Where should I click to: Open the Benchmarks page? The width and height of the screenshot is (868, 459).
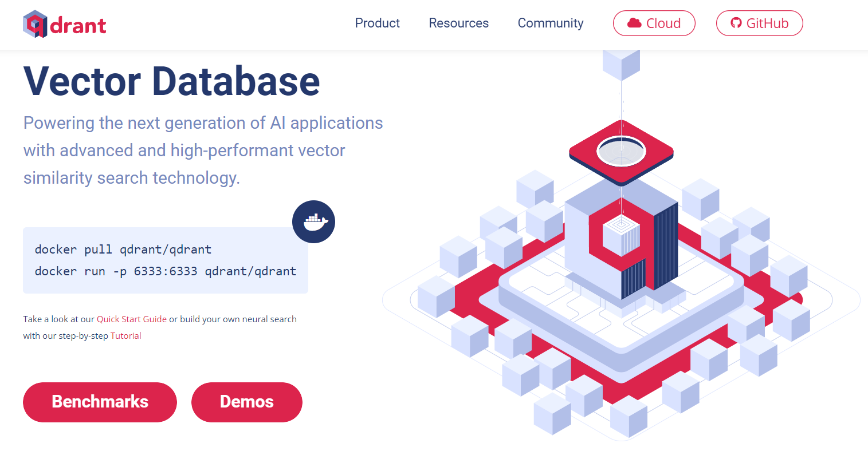(100, 402)
